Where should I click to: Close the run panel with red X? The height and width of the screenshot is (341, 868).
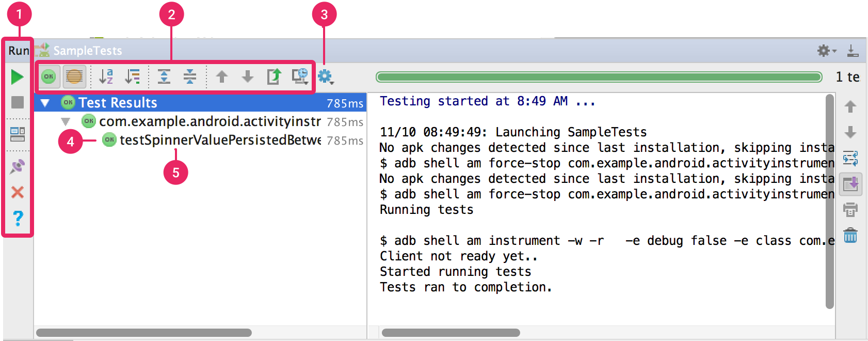(x=17, y=192)
